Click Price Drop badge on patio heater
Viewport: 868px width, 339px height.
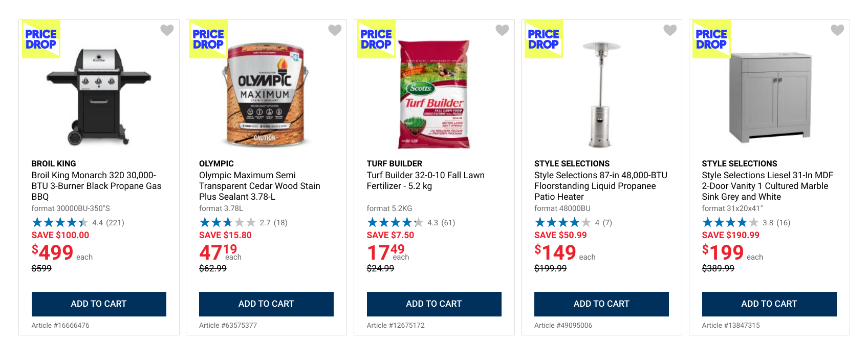pos(544,39)
